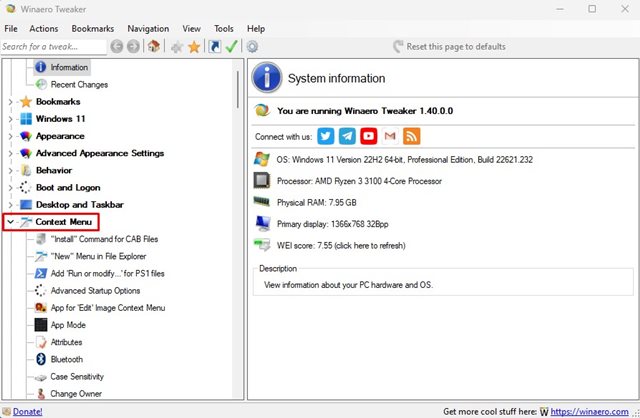Click the Winaero logo beside version text

262,111
